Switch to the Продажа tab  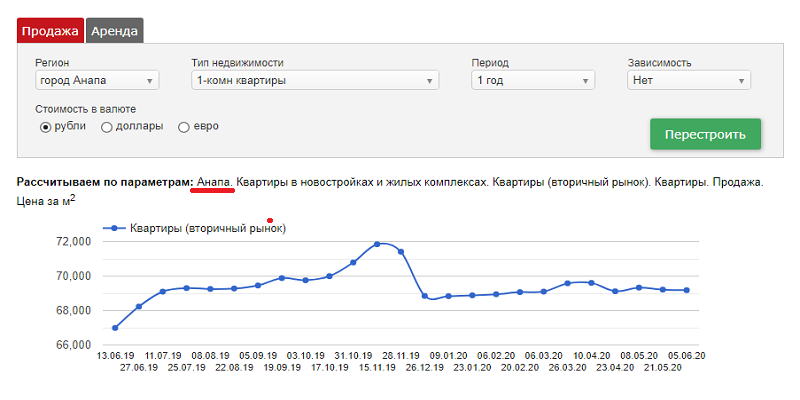[50, 31]
